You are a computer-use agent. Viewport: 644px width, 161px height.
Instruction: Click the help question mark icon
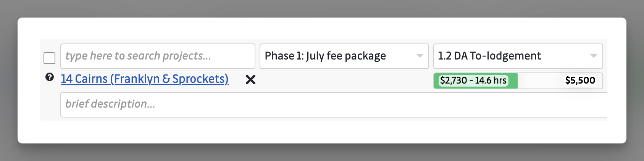(49, 77)
